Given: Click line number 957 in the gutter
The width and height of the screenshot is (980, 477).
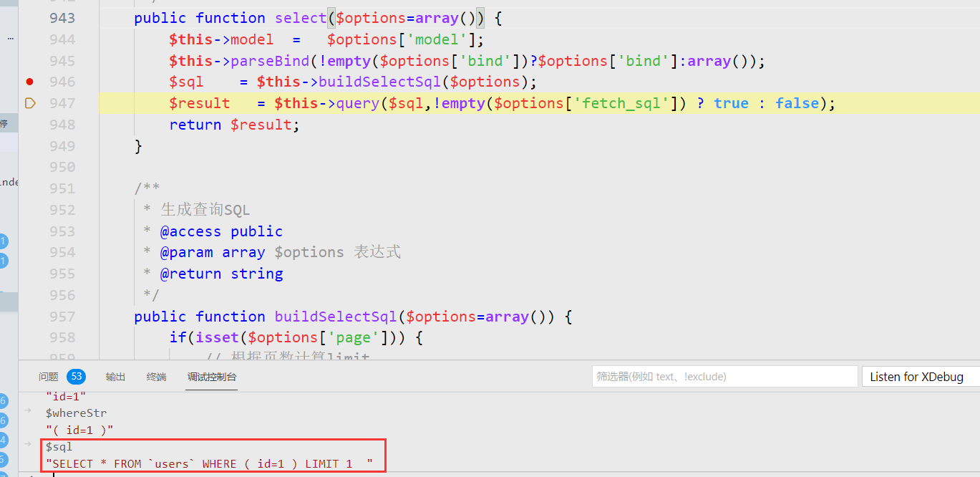Looking at the screenshot, I should coord(62,317).
